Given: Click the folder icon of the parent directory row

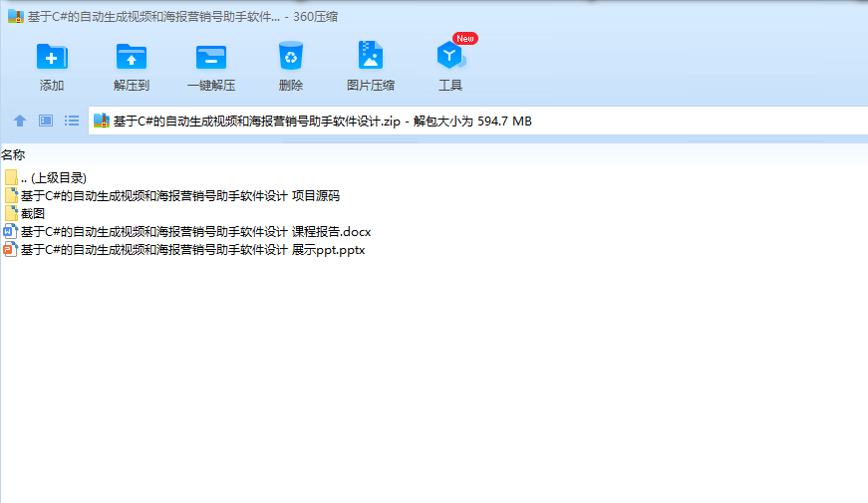Looking at the screenshot, I should pos(11,177).
